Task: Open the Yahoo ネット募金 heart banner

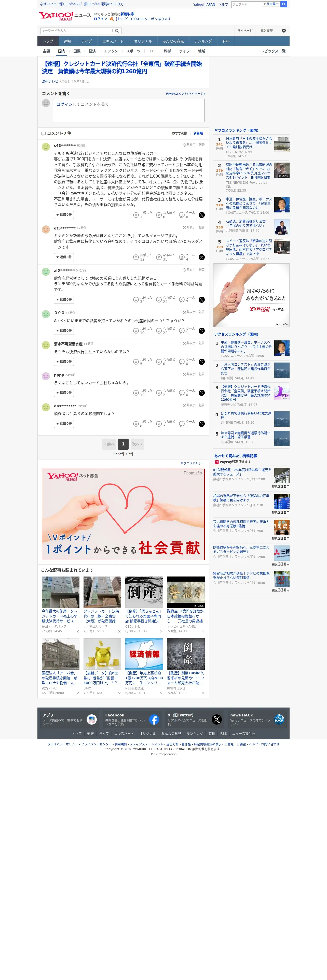Action: pos(123,514)
